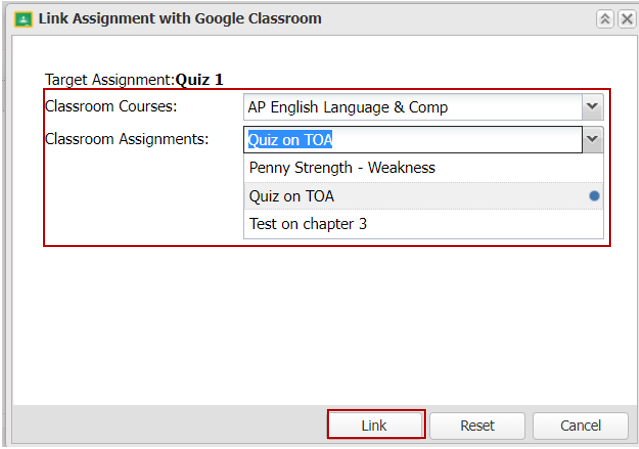The image size is (639, 449).
Task: Click the AP English Language & Comp field
Action: (x=412, y=107)
